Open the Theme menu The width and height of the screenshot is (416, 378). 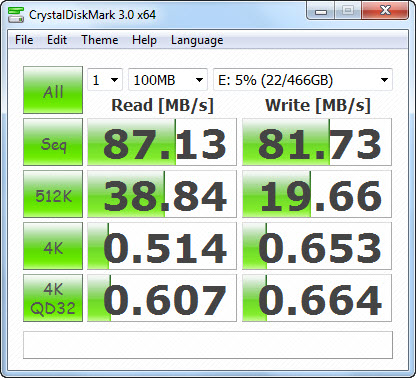tap(100, 40)
